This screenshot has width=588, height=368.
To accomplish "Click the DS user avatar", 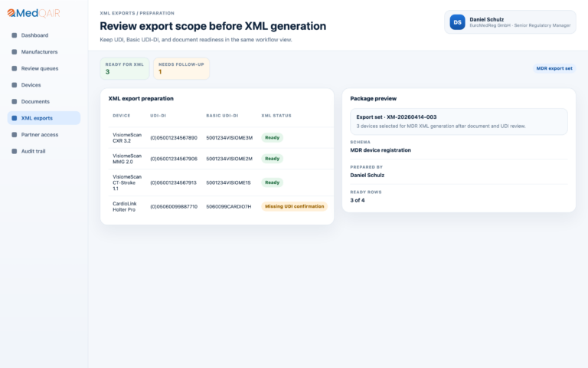I will click(457, 22).
